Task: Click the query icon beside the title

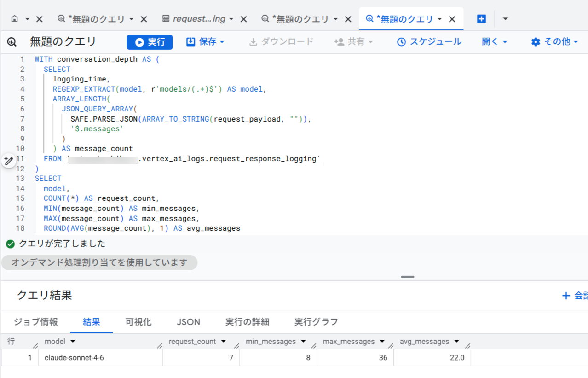Action: coord(12,42)
